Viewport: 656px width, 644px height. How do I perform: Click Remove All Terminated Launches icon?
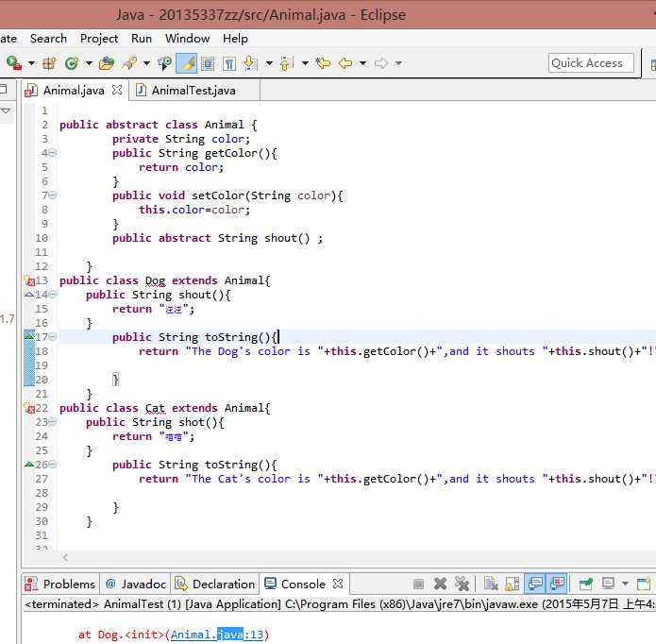coord(462,584)
